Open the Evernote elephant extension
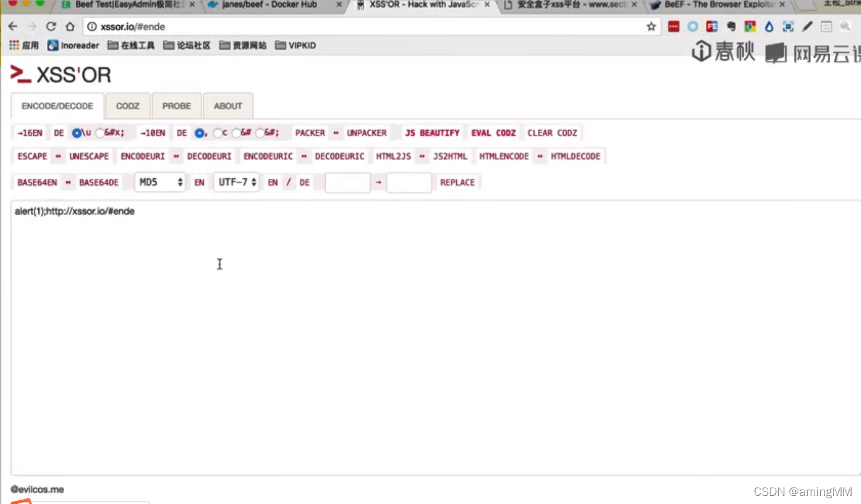861x504 pixels. pyautogui.click(x=731, y=27)
